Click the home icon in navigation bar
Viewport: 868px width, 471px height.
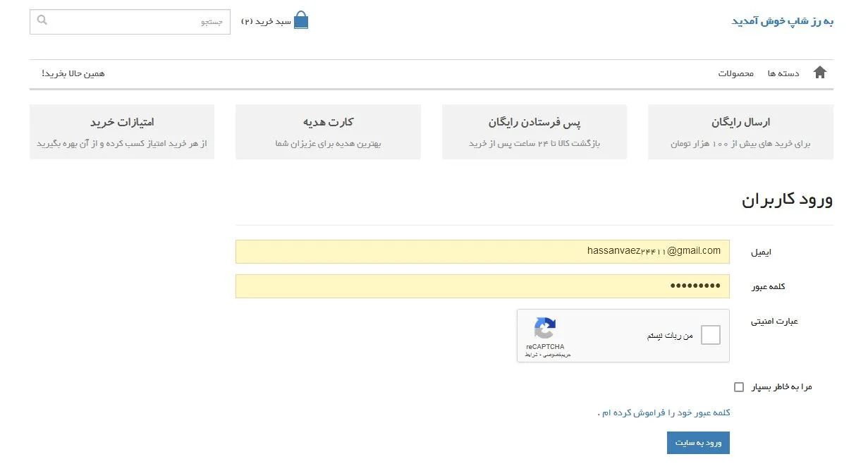[819, 73]
